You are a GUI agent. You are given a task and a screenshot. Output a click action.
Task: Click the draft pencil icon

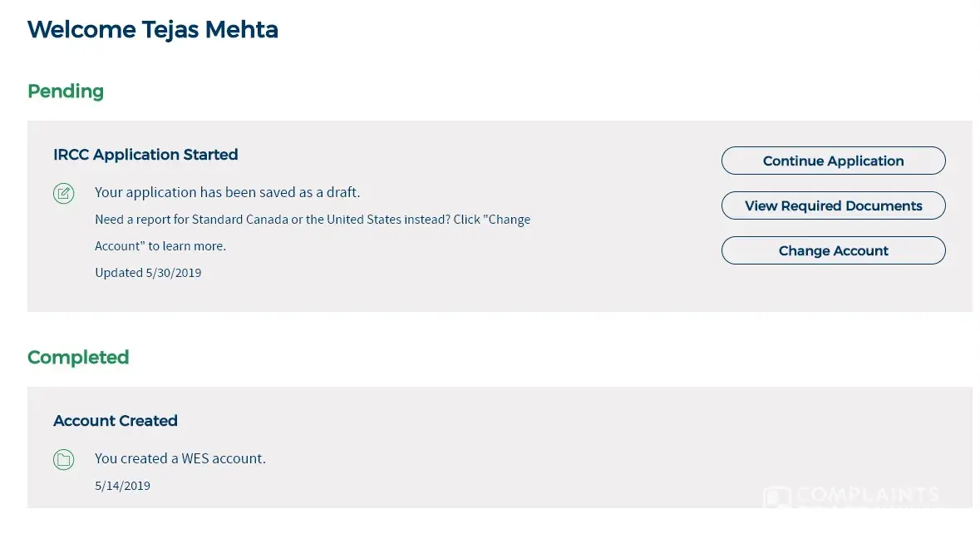coord(64,194)
